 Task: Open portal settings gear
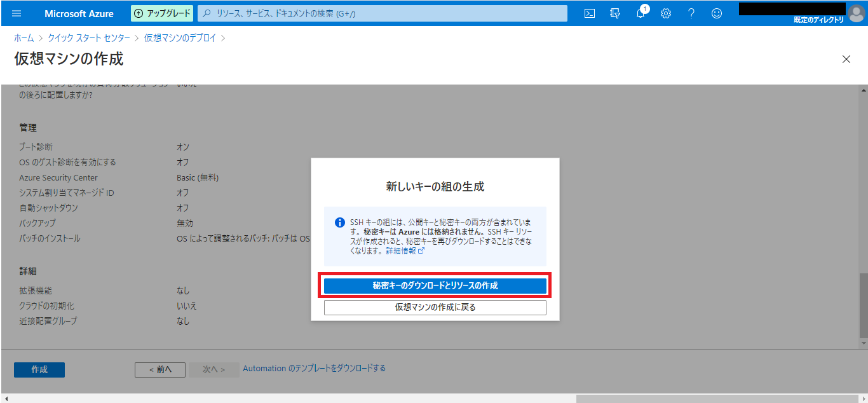point(666,13)
